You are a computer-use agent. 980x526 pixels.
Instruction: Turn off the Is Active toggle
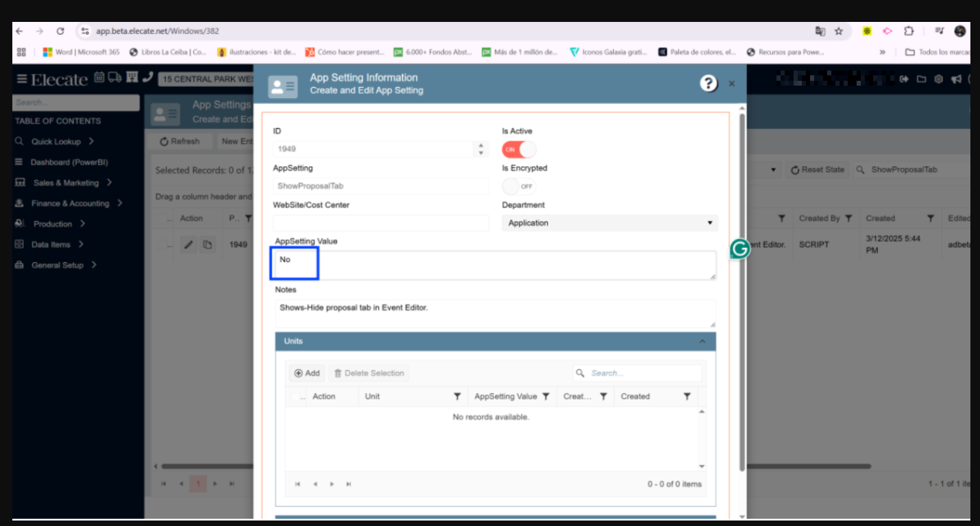point(519,149)
